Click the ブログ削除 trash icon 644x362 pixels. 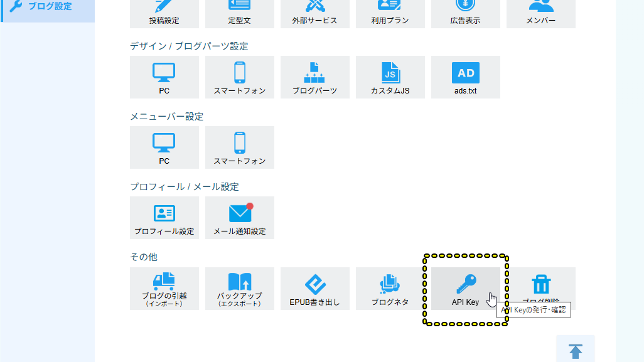pos(541,284)
